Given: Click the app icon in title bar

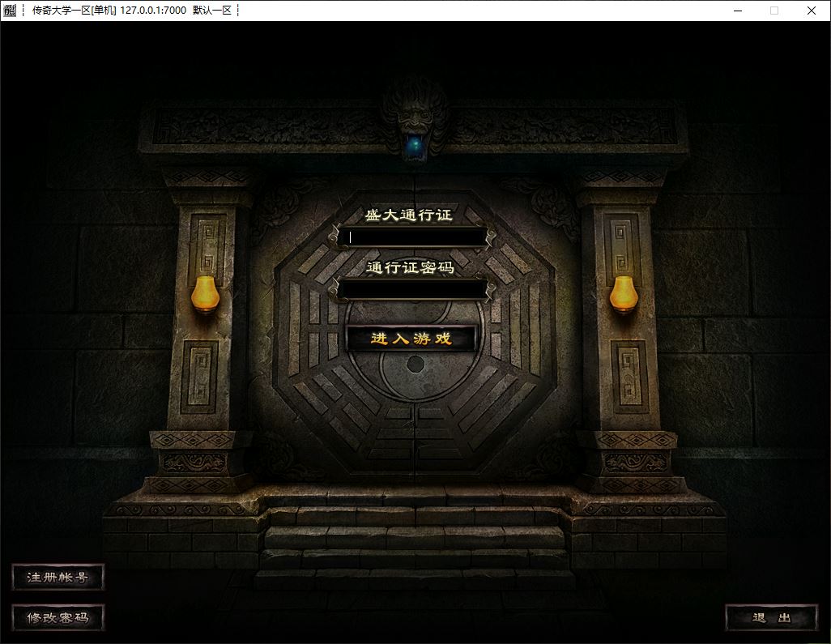Looking at the screenshot, I should point(10,10).
